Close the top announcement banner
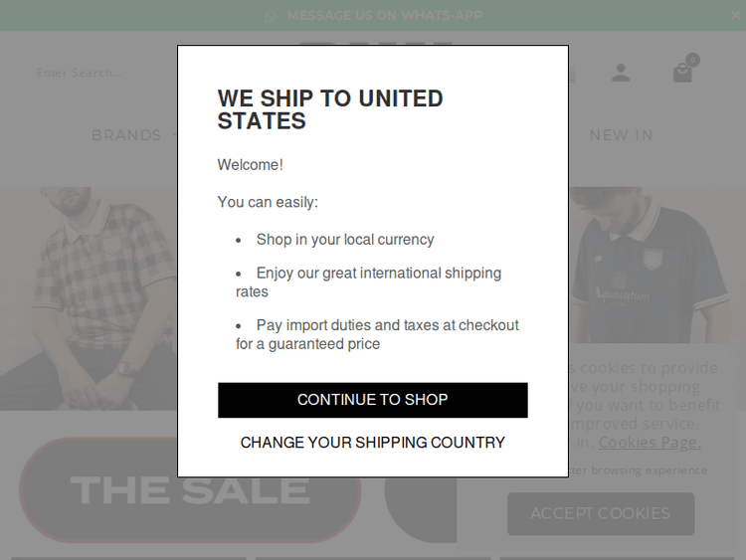This screenshot has width=746, height=560. 735,15
